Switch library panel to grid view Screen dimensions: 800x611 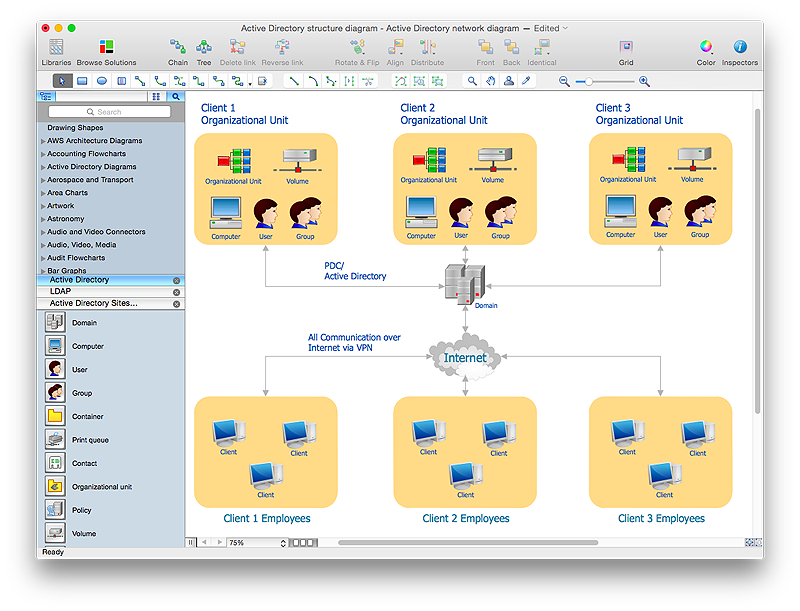pyautogui.click(x=156, y=96)
